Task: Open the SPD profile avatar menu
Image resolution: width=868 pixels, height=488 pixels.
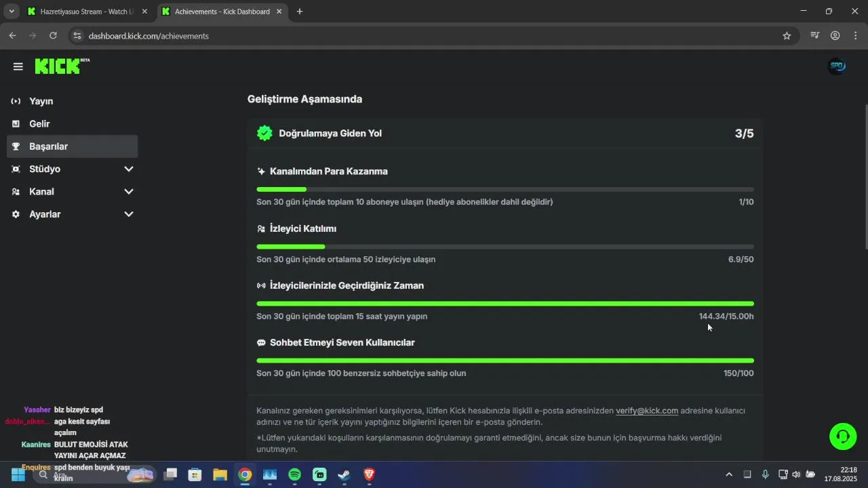Action: [x=837, y=66]
